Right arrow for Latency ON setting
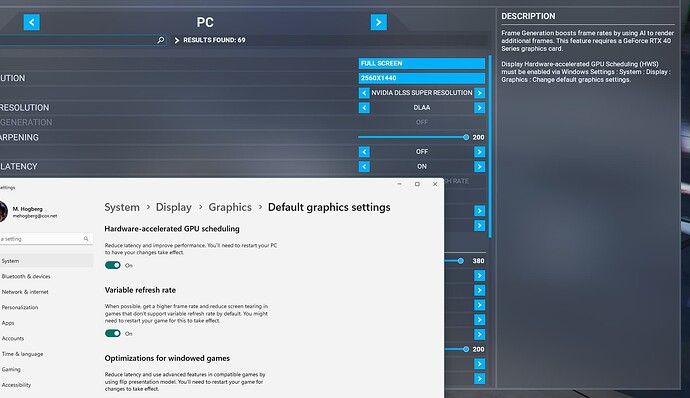 point(480,166)
